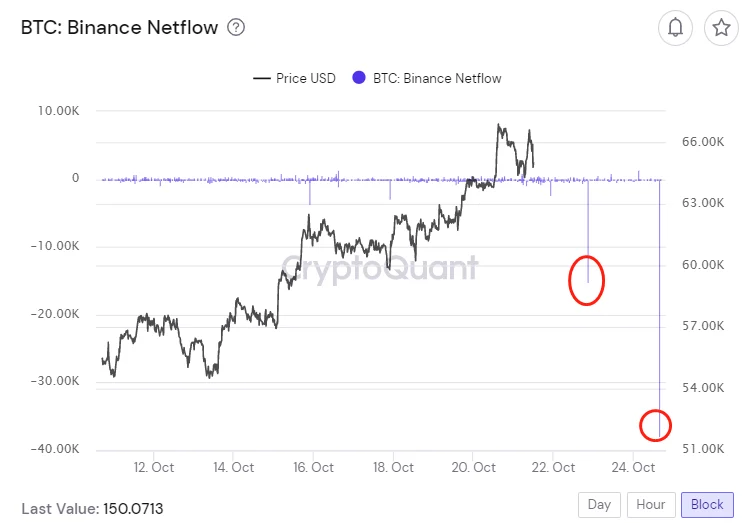Viewport: 755px width, 523px height.
Task: Click the alert bell icon
Action: pyautogui.click(x=676, y=28)
